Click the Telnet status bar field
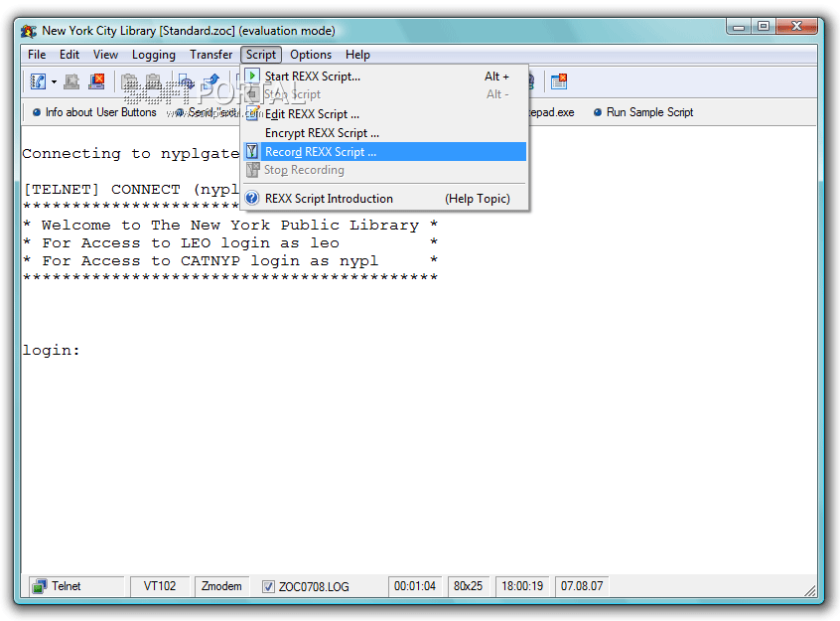This screenshot has width=840, height=621. (75, 586)
